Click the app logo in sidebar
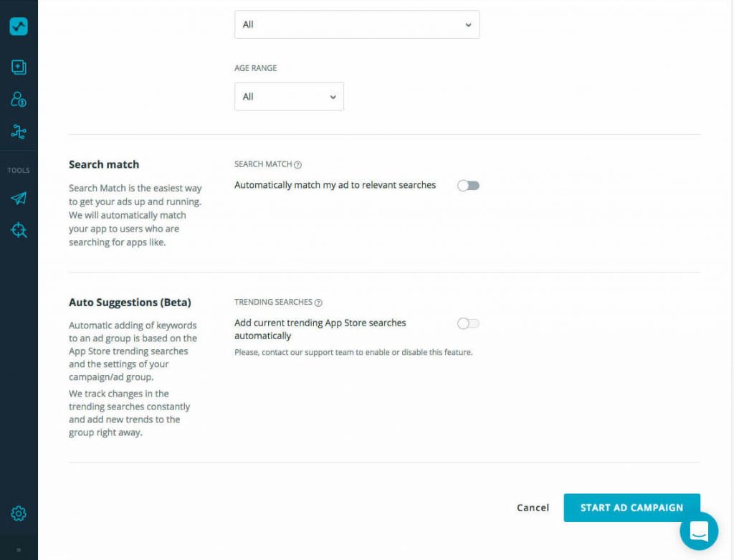The image size is (734, 560). (19, 27)
